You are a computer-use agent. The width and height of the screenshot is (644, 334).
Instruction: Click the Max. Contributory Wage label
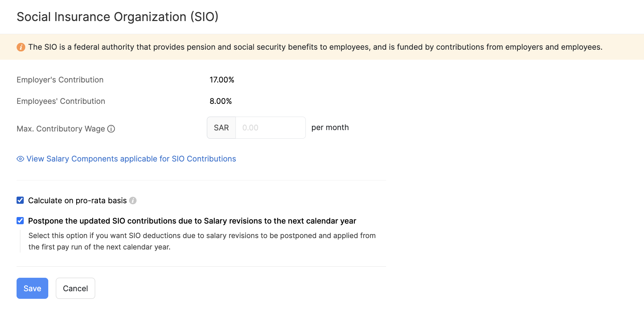61,129
